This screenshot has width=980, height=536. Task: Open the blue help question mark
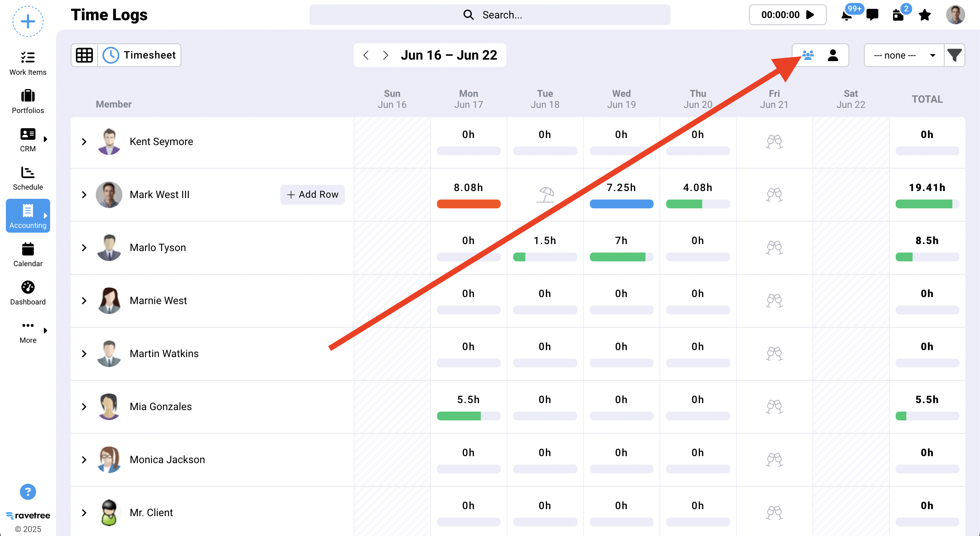coord(28,491)
